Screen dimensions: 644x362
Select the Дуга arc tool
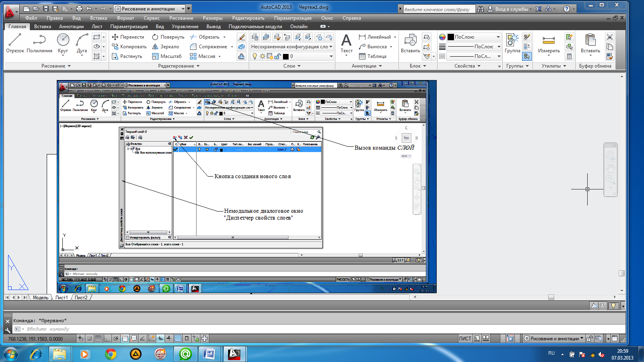[82, 43]
